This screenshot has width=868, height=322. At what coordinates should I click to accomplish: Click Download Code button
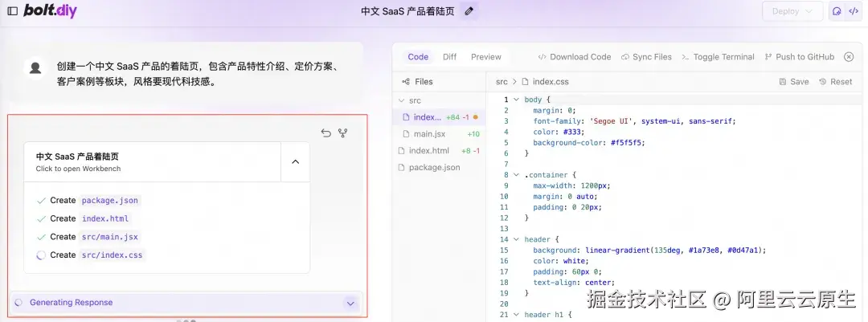pos(575,56)
